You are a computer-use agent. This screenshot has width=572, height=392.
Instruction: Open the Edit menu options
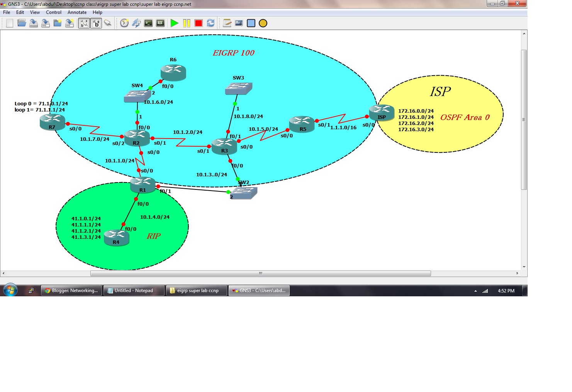point(20,12)
